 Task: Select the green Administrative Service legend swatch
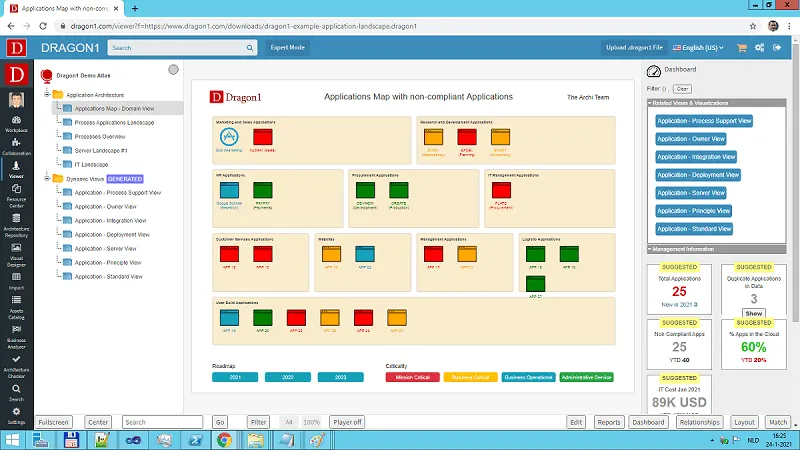pyautogui.click(x=586, y=377)
